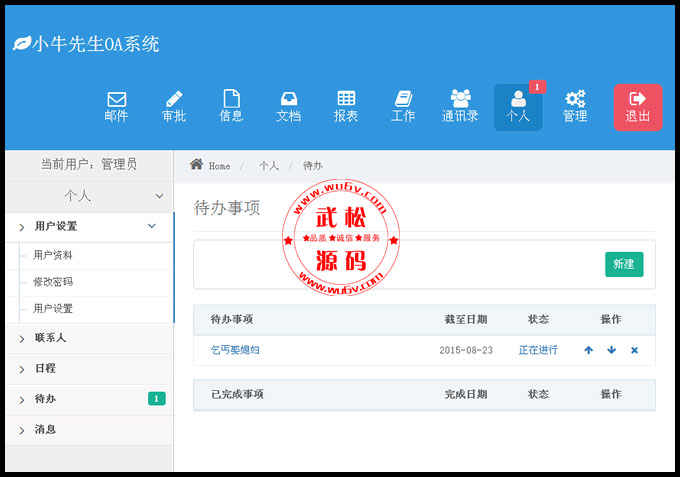This screenshot has height=477, width=680.
Task: Open the 邮件 mail module
Action: [116, 107]
